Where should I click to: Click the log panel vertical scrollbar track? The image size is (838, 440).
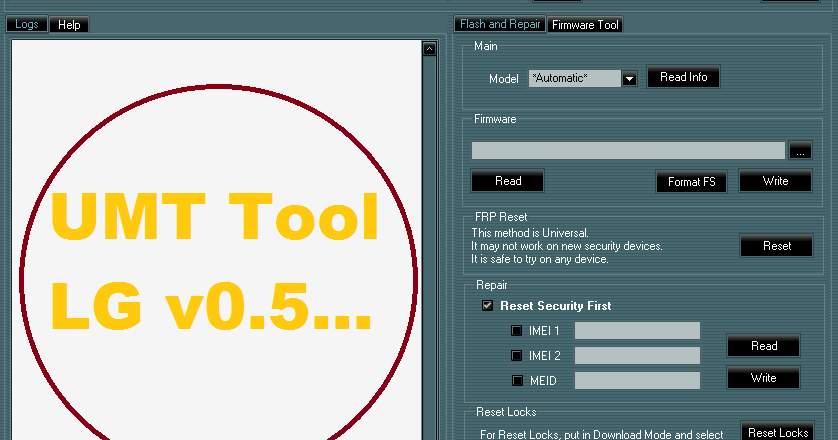(x=429, y=246)
